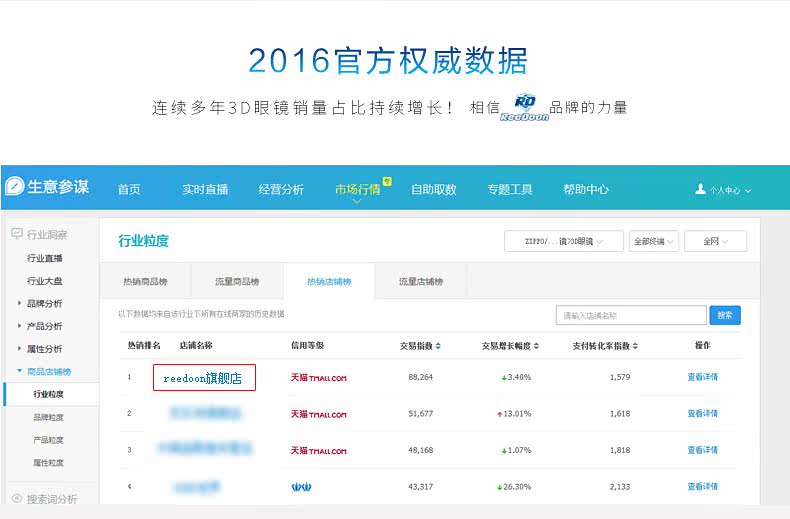Switch to the 流量商品榜 tab
Image resolution: width=790 pixels, height=519 pixels.
[237, 281]
